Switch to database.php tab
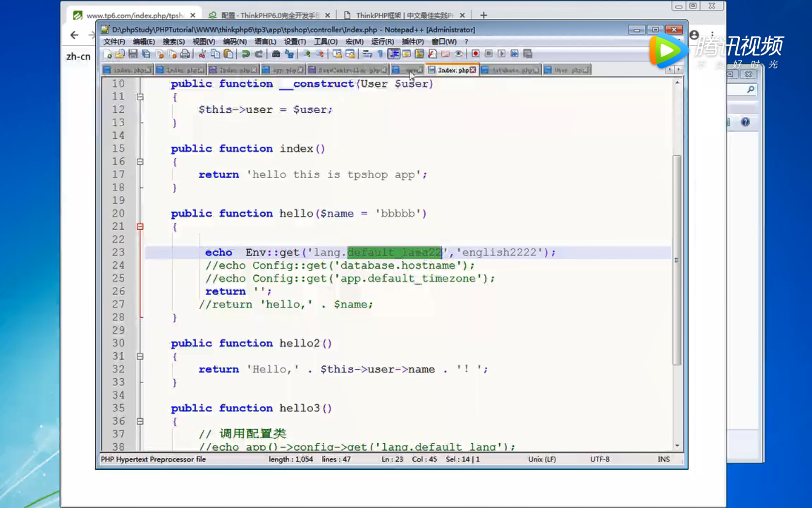 [511, 70]
